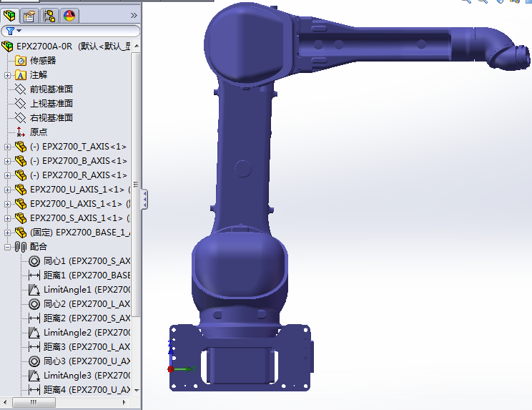Collapse the 配合 mates folder
Viewport: 532px width, 410px height.
pyautogui.click(x=7, y=247)
